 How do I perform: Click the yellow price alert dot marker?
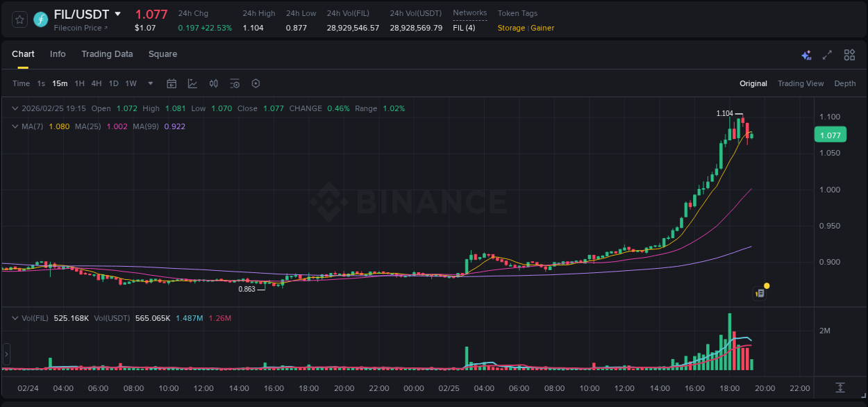766,285
